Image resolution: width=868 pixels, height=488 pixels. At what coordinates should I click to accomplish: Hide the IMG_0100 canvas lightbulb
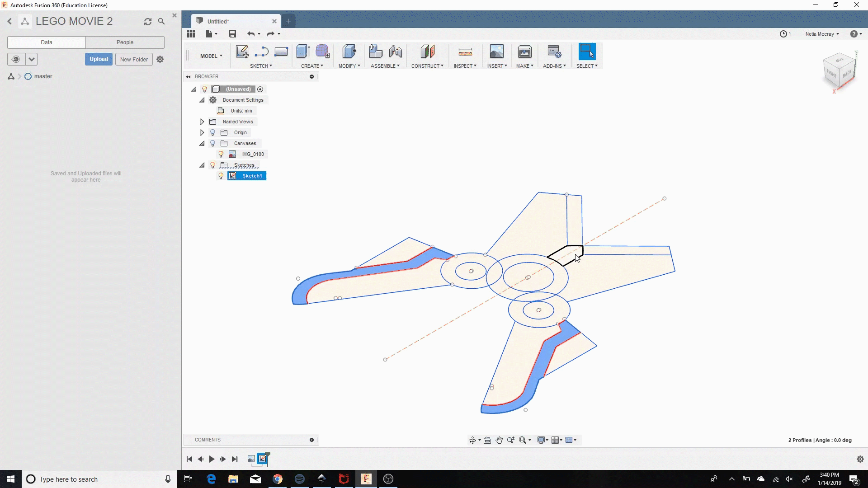click(x=221, y=154)
